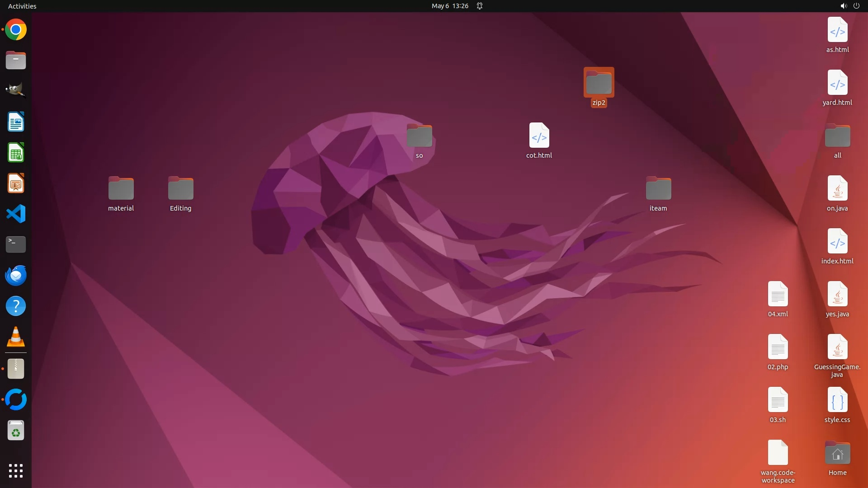Open the Terminal from dock

[x=16, y=244]
